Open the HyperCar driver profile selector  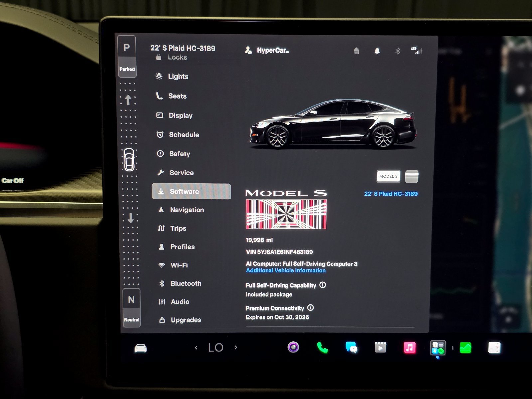coord(267,51)
